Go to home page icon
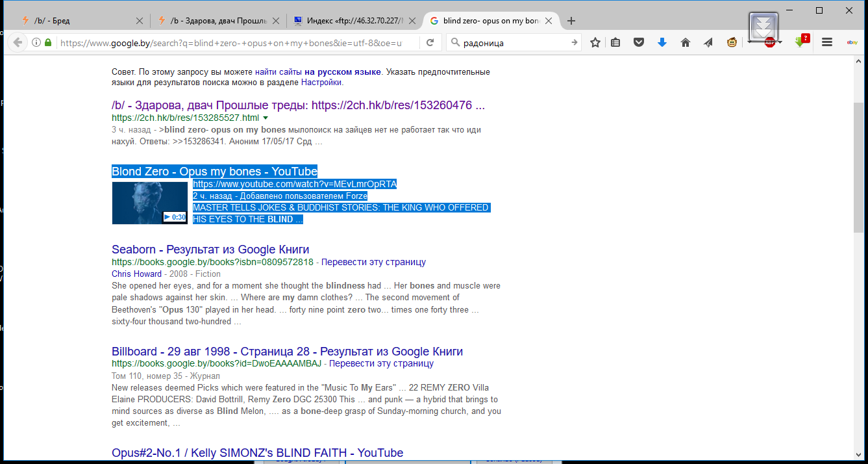The image size is (868, 464). [686, 43]
